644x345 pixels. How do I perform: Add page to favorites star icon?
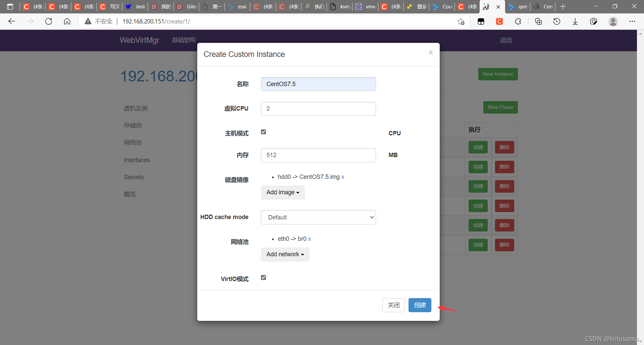point(461,21)
